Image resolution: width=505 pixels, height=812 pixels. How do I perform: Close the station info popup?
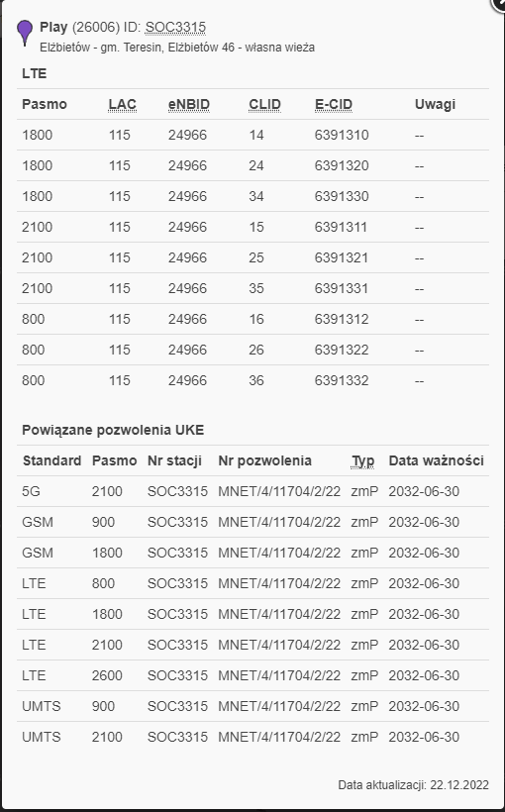point(499,3)
